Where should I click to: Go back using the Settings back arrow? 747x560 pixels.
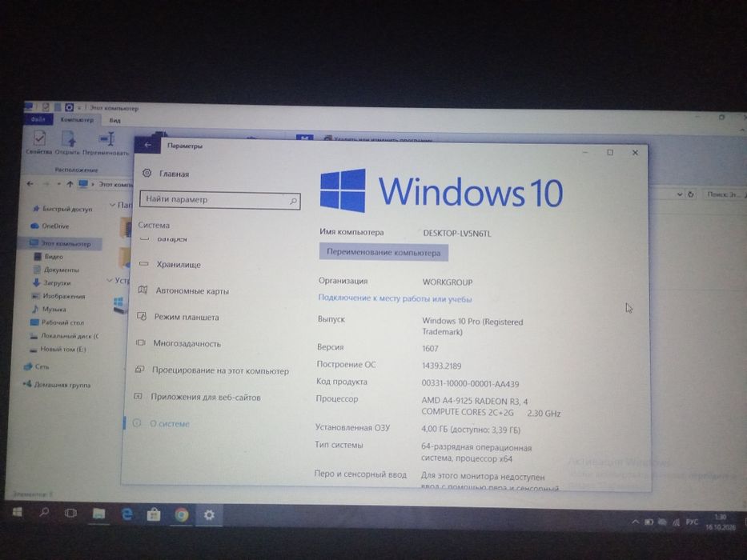click(147, 145)
